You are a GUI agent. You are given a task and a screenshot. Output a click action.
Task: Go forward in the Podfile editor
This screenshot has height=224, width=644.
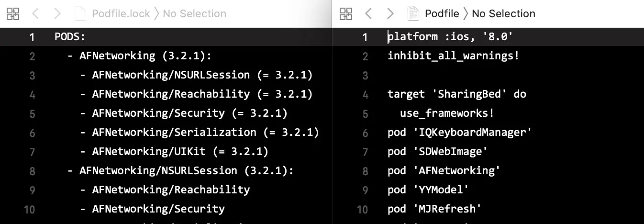(390, 13)
